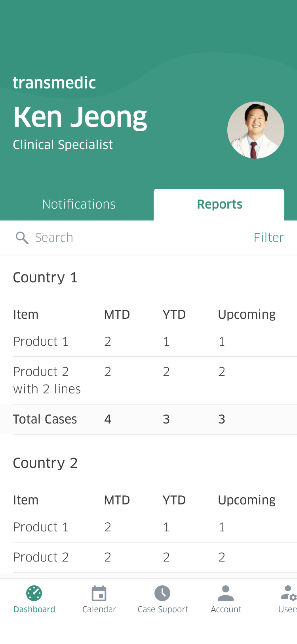Image resolution: width=297 pixels, height=644 pixels.
Task: Tap the magnifying glass search icon
Action: click(x=22, y=238)
